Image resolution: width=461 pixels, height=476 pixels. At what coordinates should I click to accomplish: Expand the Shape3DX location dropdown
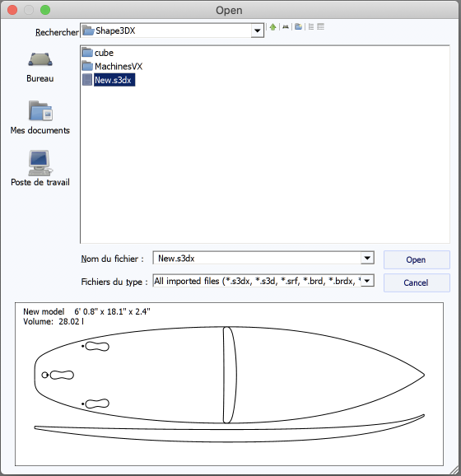coord(257,30)
